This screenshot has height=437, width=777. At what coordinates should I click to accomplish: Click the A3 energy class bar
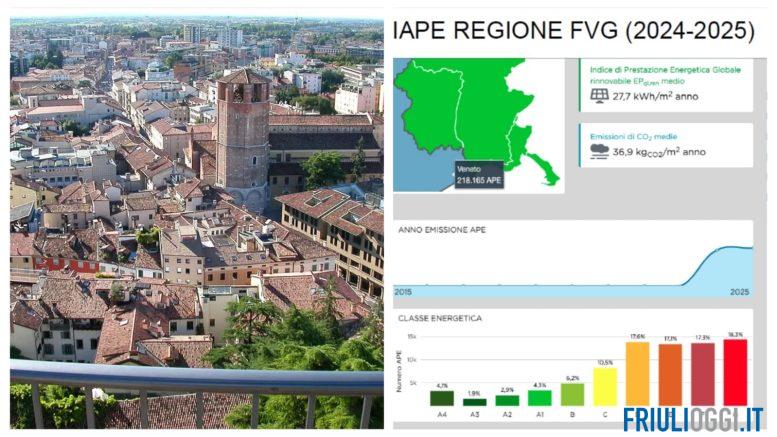tap(474, 401)
